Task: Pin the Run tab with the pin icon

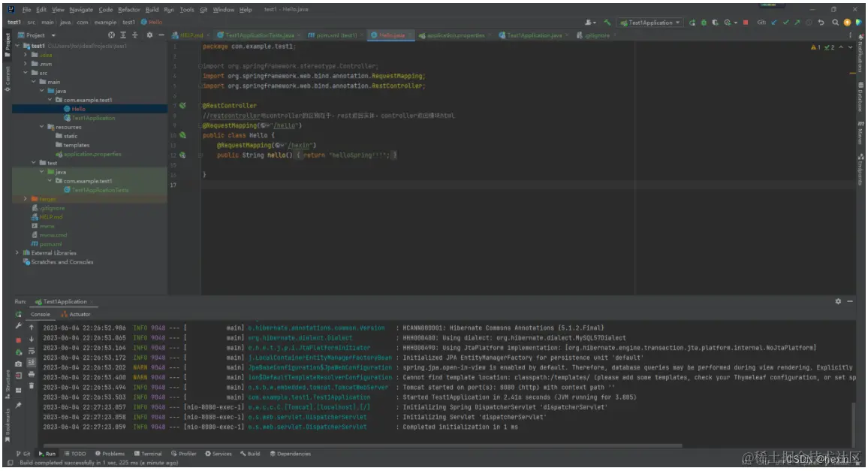Action: (18, 405)
